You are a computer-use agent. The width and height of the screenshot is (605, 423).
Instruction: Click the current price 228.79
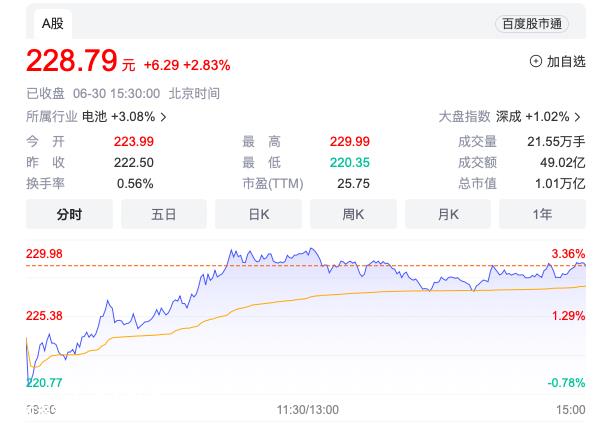tap(71, 61)
